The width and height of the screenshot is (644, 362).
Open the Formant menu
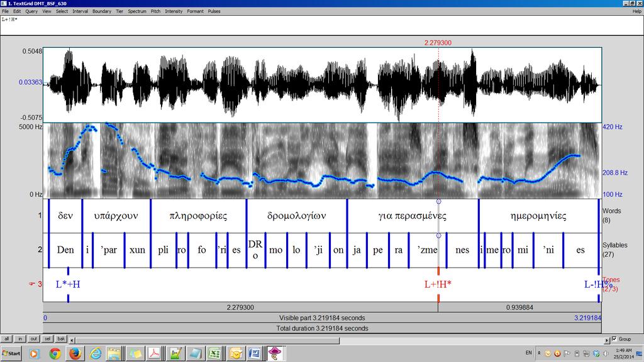(196, 11)
